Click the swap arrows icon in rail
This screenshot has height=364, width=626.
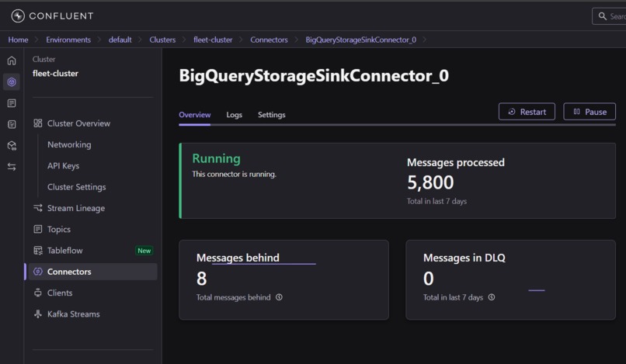tap(12, 166)
